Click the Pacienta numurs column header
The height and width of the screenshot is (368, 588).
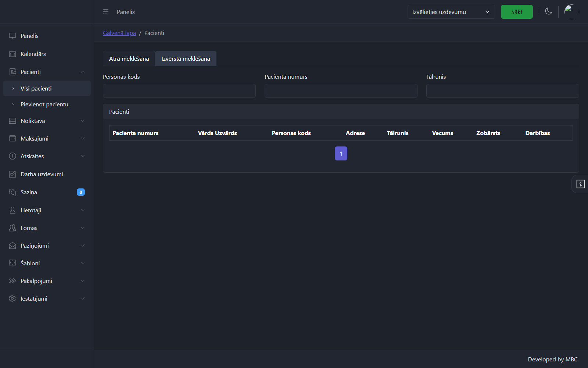(136, 133)
